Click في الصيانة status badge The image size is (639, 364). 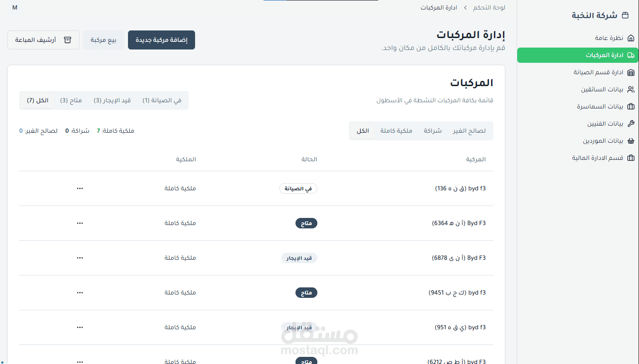point(298,188)
